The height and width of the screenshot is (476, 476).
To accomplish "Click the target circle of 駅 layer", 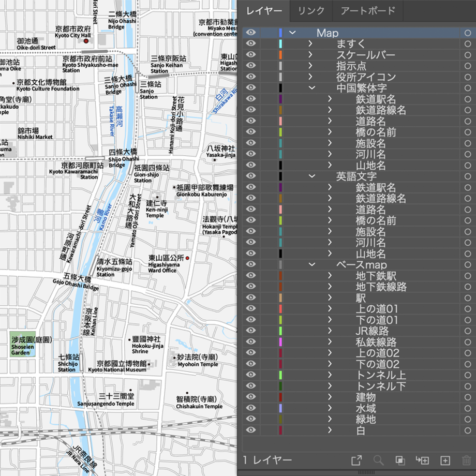I will (468, 298).
